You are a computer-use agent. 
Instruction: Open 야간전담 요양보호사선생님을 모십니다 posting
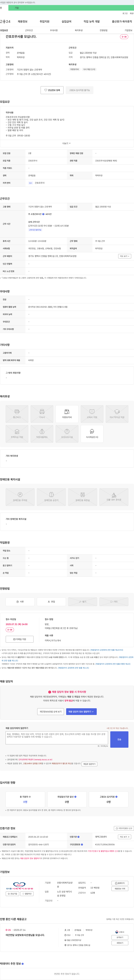[x=25, y=935]
